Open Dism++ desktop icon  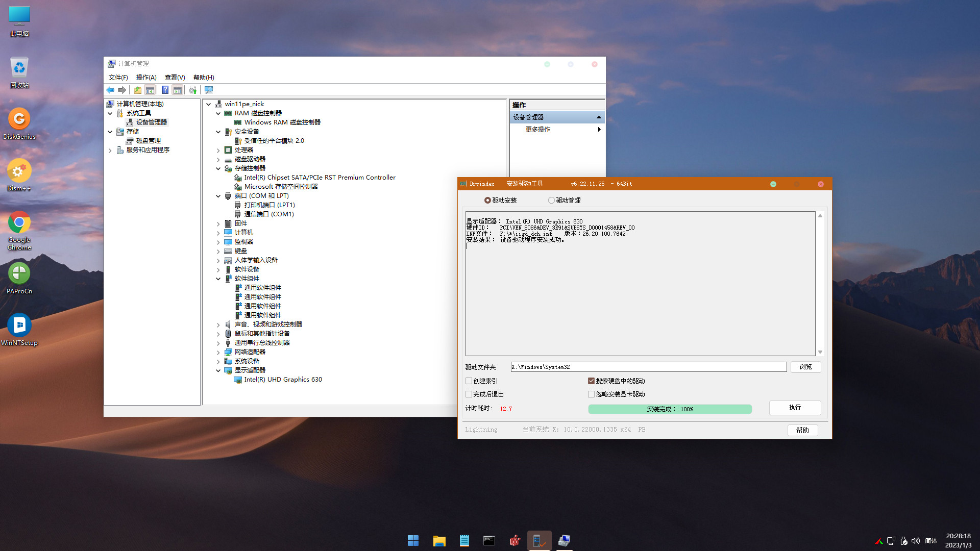point(19,175)
